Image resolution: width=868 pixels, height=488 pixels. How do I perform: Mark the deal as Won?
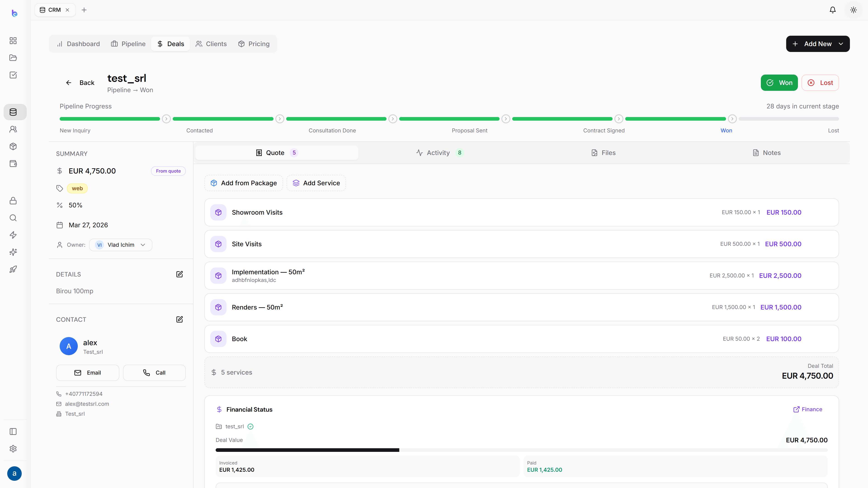click(779, 83)
